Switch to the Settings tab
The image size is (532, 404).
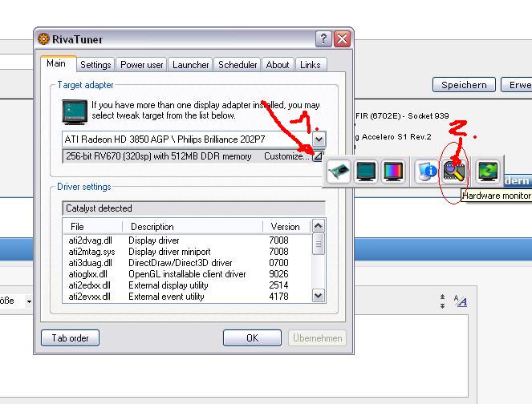95,65
